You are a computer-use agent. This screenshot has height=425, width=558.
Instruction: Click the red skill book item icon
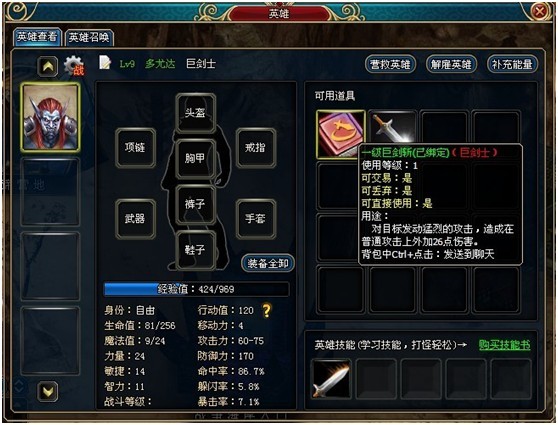[x=341, y=134]
